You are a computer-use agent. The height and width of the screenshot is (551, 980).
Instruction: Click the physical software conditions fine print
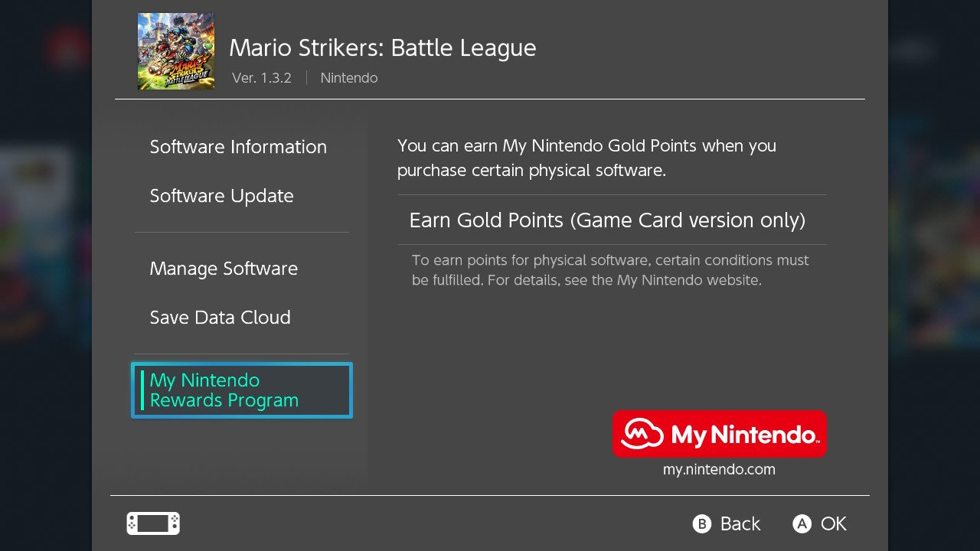point(610,270)
